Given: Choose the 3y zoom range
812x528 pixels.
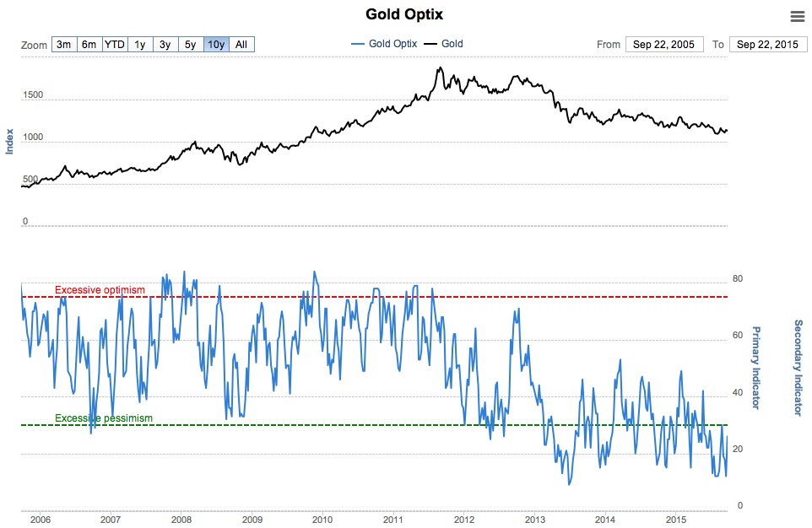Looking at the screenshot, I should (x=165, y=45).
